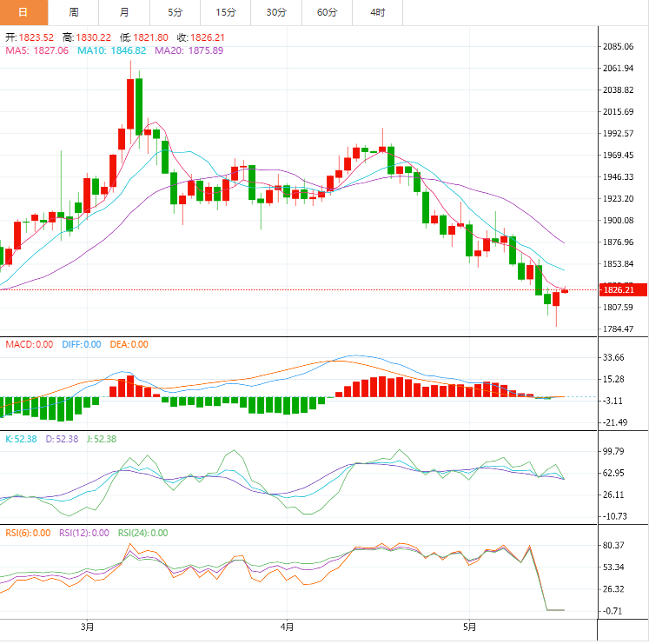Click the MA5: 1827.06 indicator label

click(36, 50)
